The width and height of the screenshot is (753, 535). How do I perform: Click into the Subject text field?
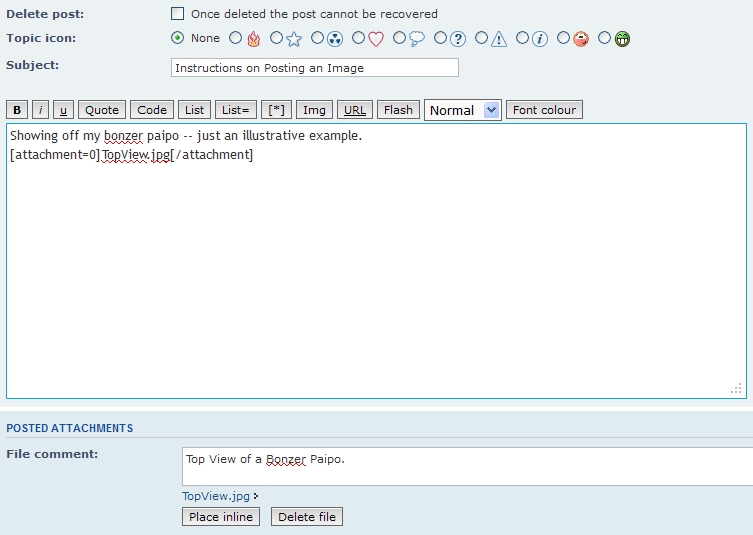(x=315, y=68)
